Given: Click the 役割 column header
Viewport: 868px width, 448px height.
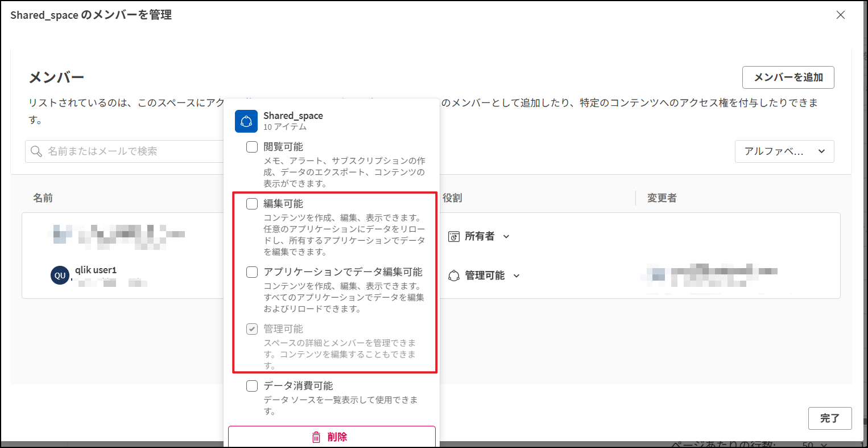Looking at the screenshot, I should tap(452, 198).
